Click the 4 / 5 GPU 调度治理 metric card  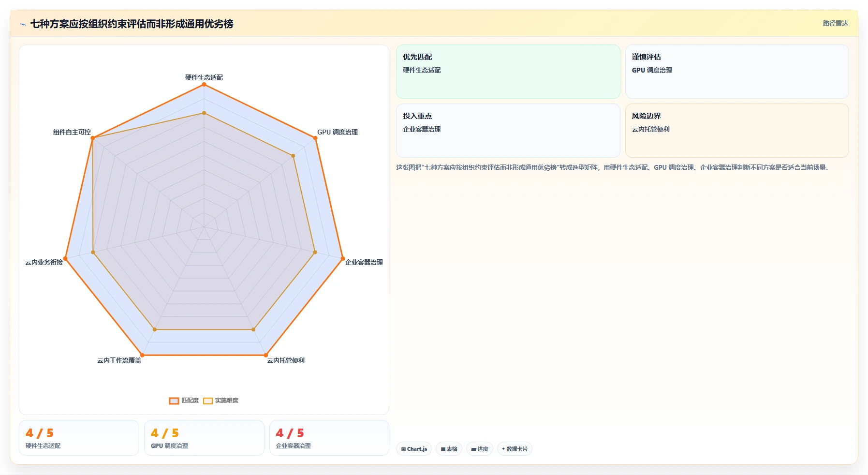(204, 438)
